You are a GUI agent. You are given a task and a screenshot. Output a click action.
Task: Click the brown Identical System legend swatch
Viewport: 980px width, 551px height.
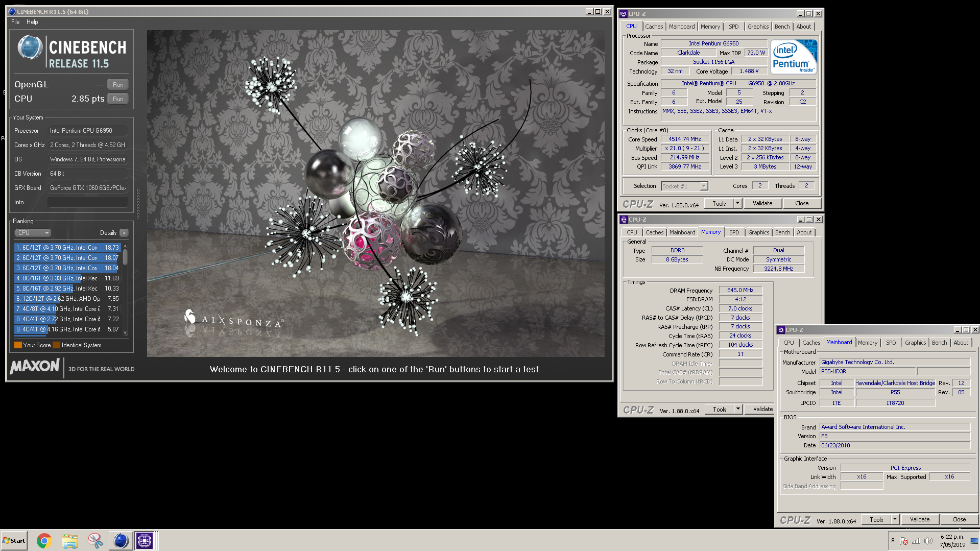pyautogui.click(x=56, y=345)
